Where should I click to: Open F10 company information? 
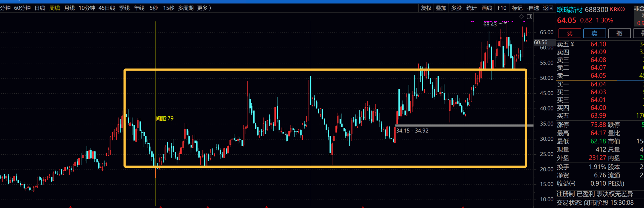(502, 8)
